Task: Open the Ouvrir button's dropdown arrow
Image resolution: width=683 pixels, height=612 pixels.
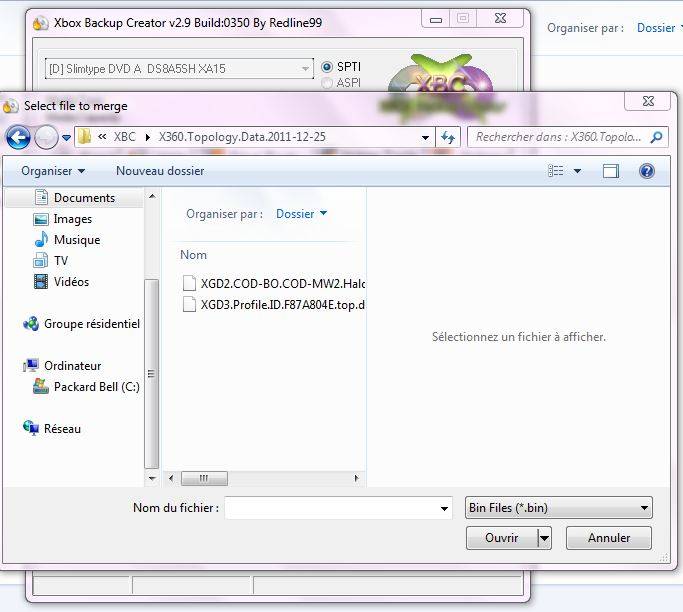Action: (544, 538)
